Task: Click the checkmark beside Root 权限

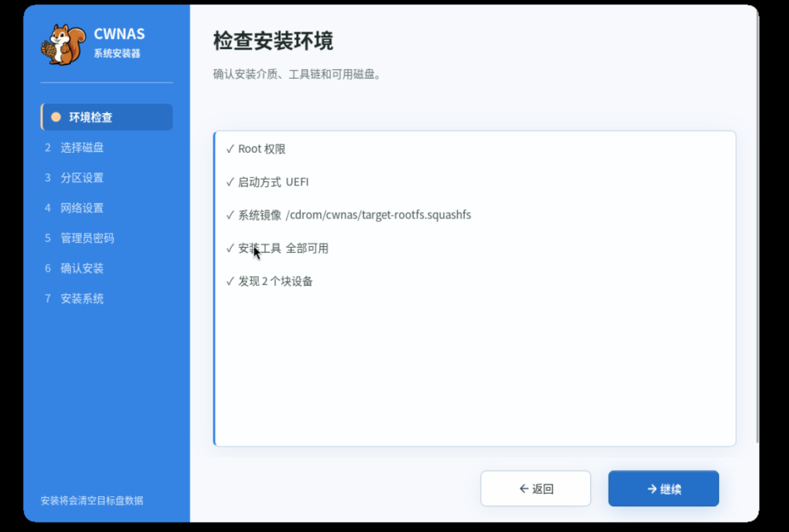Action: coord(230,149)
